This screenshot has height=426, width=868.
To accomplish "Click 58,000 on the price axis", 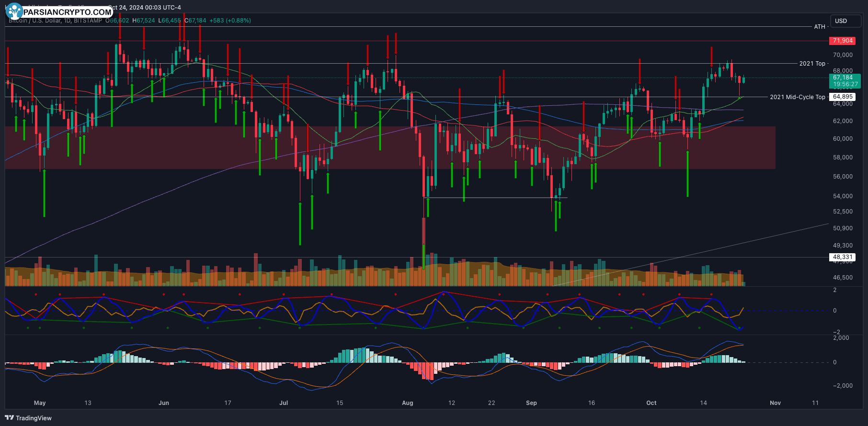I will (x=843, y=157).
